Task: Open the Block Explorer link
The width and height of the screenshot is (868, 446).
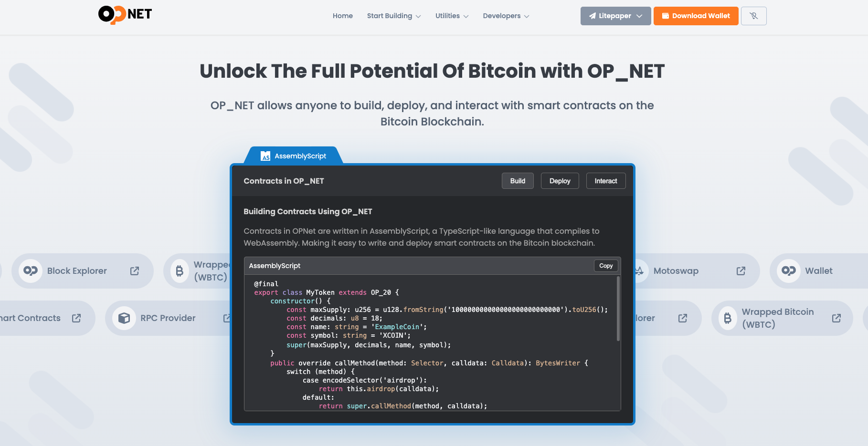Action: [82, 271]
